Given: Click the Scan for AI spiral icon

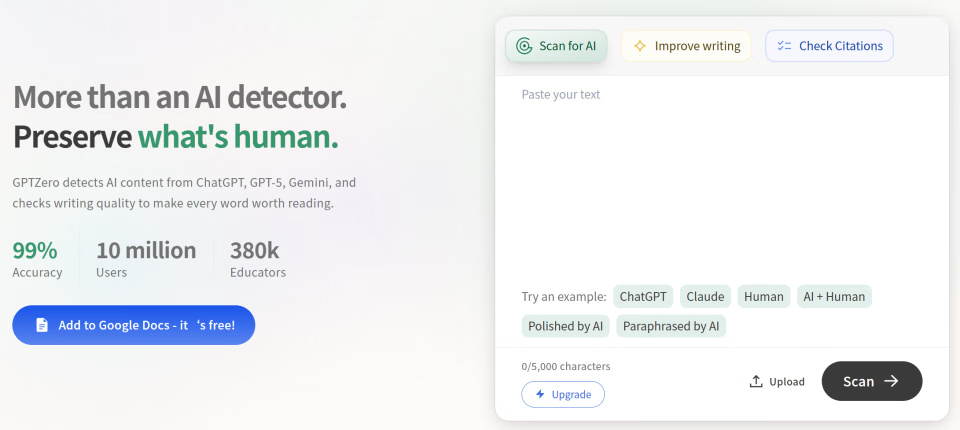Looking at the screenshot, I should [524, 46].
